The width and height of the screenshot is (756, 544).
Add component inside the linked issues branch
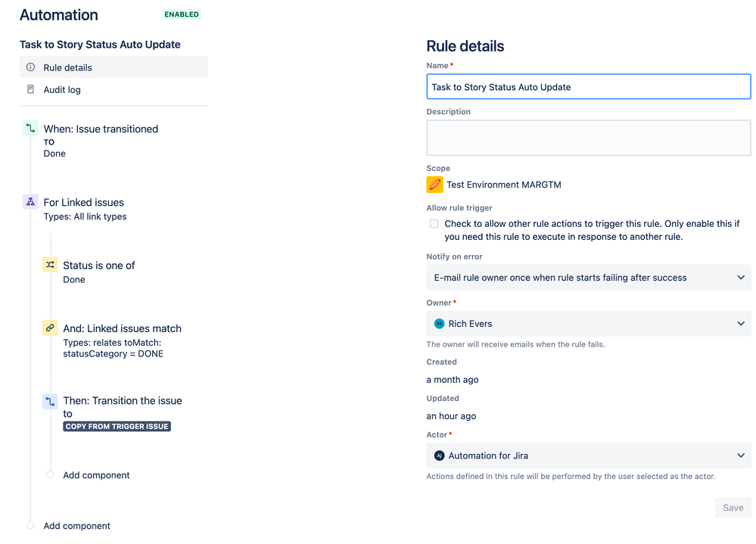[x=96, y=475]
